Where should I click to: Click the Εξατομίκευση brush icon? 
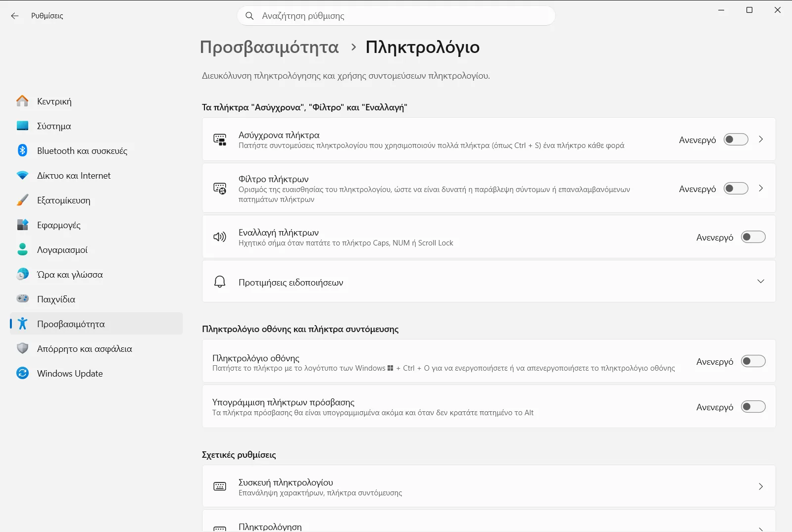(22, 200)
